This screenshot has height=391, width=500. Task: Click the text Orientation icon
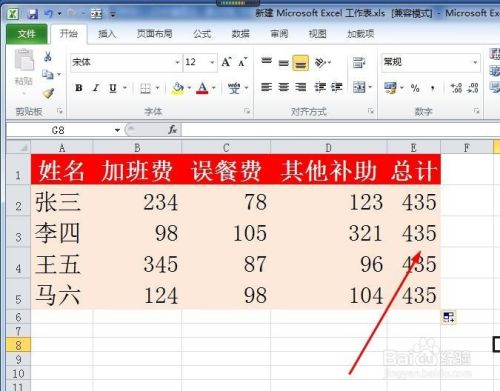pos(320,62)
